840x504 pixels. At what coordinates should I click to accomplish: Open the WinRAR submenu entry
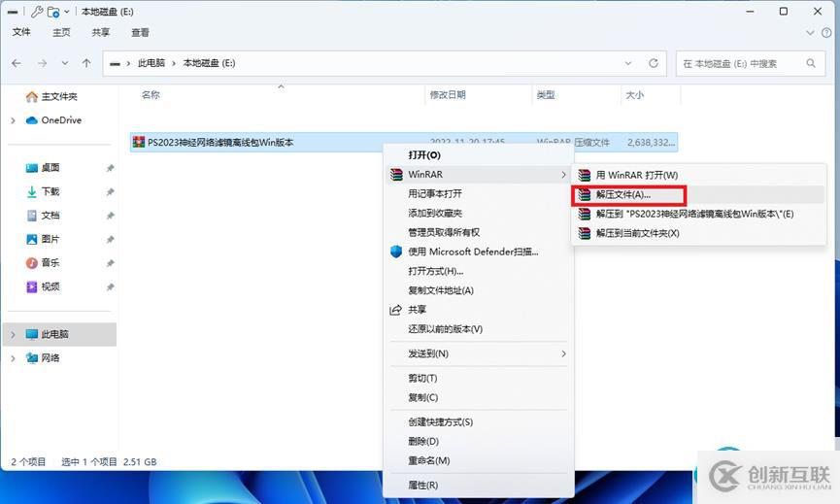coord(477,174)
